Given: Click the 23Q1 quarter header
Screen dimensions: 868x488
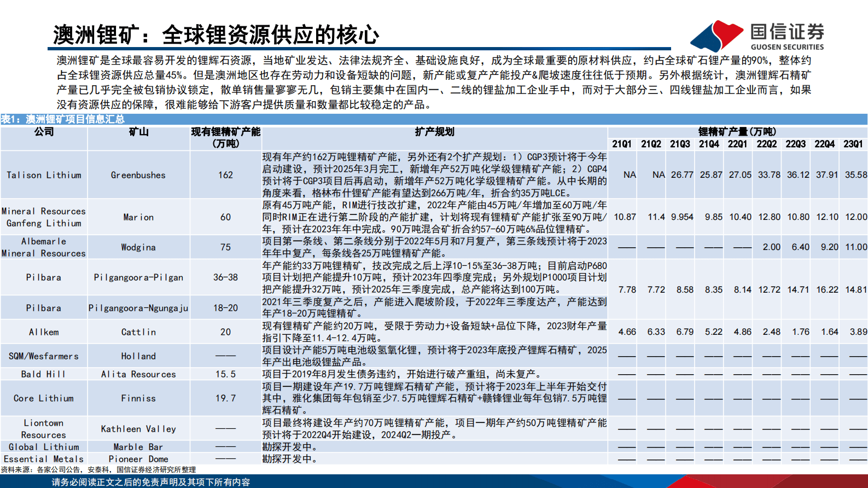Looking at the screenshot, I should [x=853, y=144].
